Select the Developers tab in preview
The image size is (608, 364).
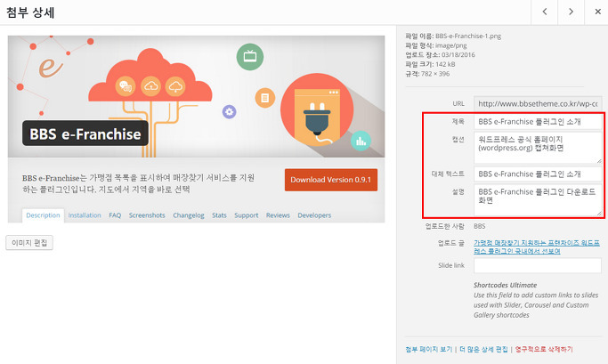[x=314, y=215]
